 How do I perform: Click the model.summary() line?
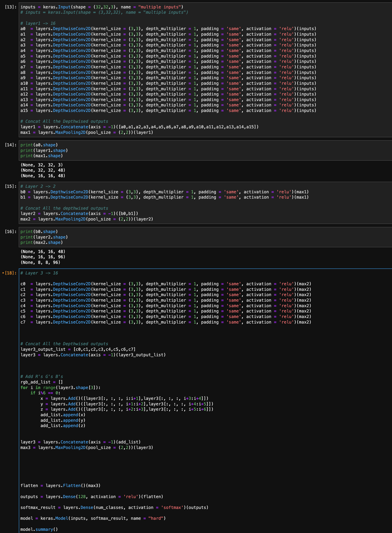click(x=39, y=529)
